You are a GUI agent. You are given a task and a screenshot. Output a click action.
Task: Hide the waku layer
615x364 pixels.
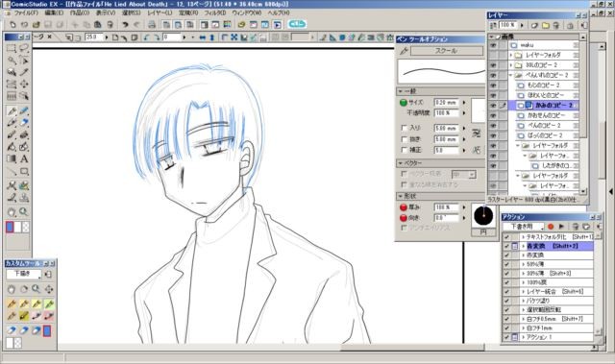pyautogui.click(x=493, y=45)
